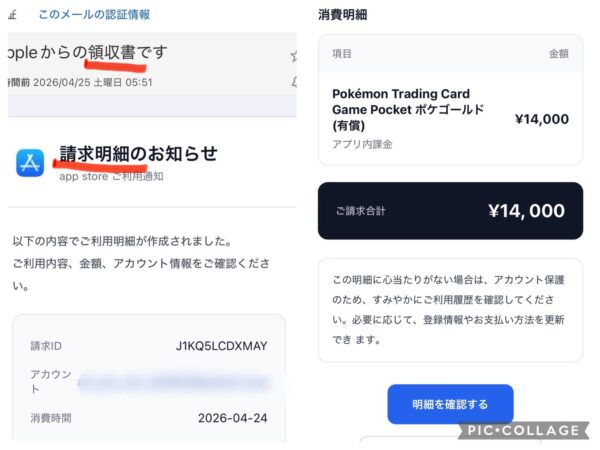Viewport: 600px width, 450px height.
Task: Click the dark ご請求合計 total box
Action: (450, 211)
